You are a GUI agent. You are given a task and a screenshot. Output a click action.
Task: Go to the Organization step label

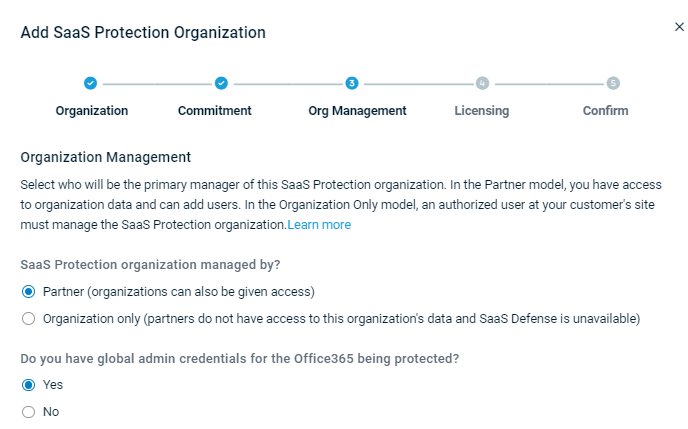click(x=92, y=111)
